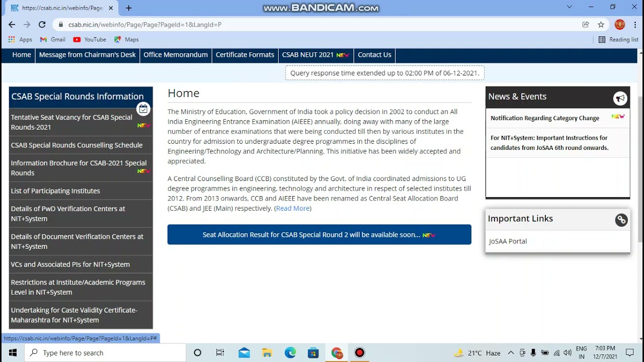The width and height of the screenshot is (644, 362).
Task: Open Task View on the taskbar
Action: (220, 352)
